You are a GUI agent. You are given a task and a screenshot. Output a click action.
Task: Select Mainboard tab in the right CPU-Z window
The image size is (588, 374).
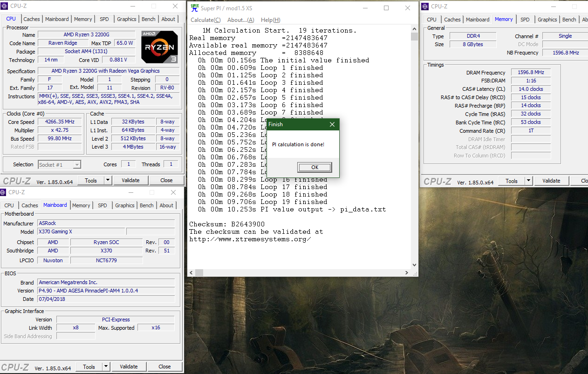(x=478, y=20)
